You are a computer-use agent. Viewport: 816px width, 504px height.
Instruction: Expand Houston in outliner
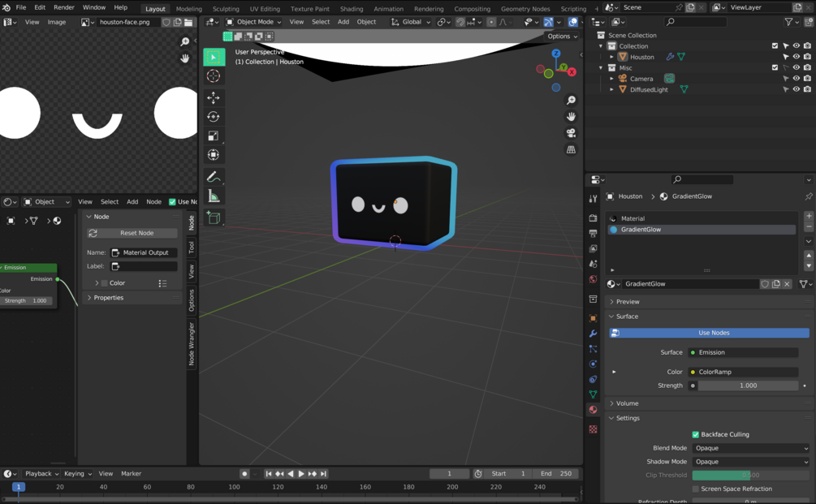pos(611,57)
